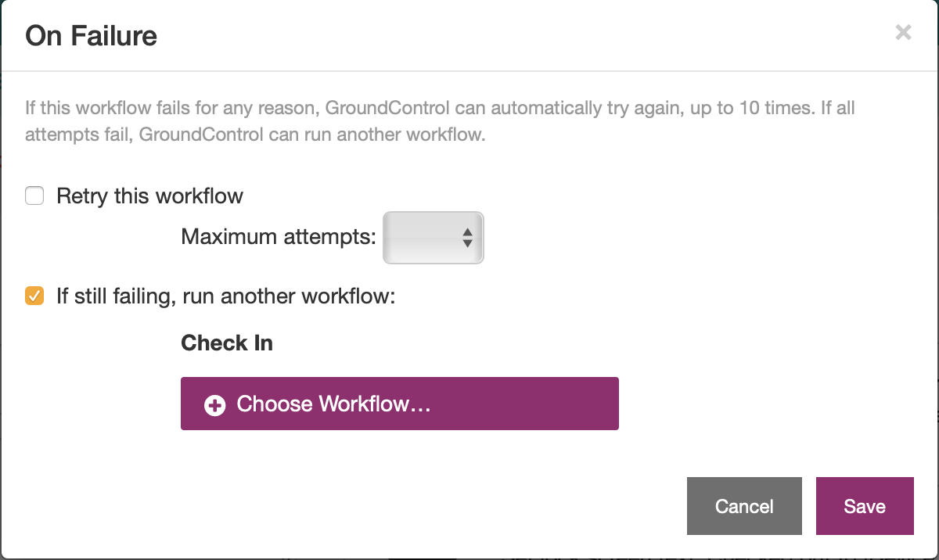Image resolution: width=939 pixels, height=560 pixels.
Task: Open the Choose Workflow picker
Action: coord(399,404)
